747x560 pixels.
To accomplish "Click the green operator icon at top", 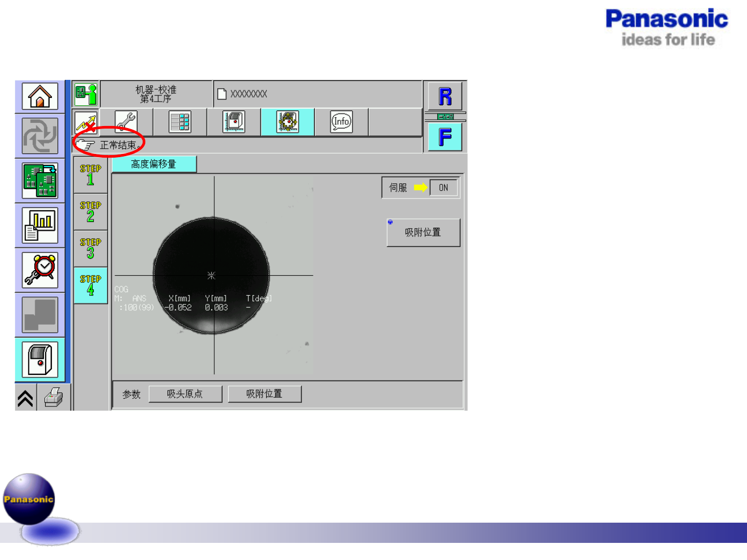I will click(86, 94).
